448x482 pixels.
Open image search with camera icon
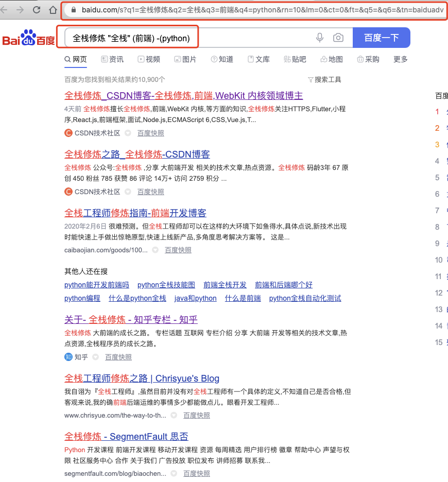(338, 38)
